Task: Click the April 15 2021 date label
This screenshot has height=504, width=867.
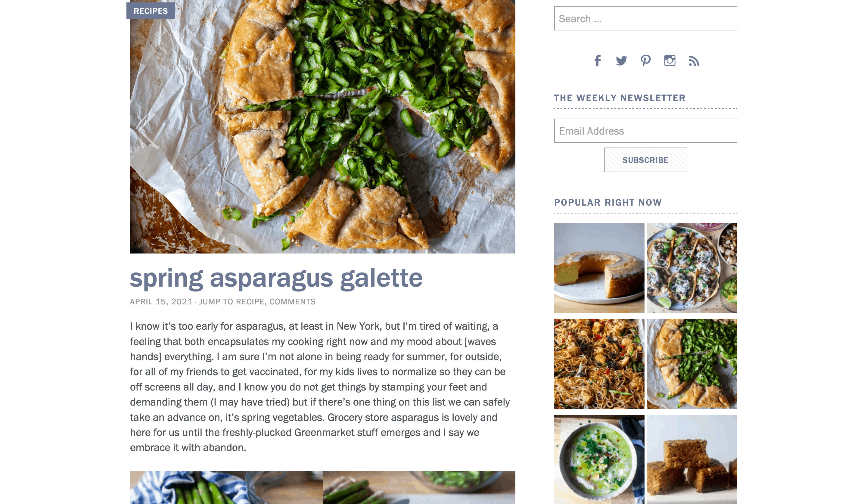Action: click(161, 301)
